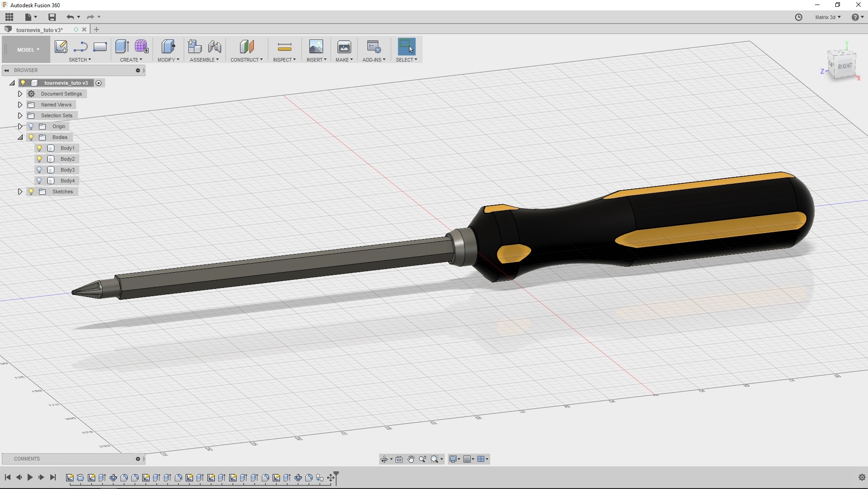The height and width of the screenshot is (489, 868).
Task: Toggle visibility bulb of Body1
Action: point(39,148)
